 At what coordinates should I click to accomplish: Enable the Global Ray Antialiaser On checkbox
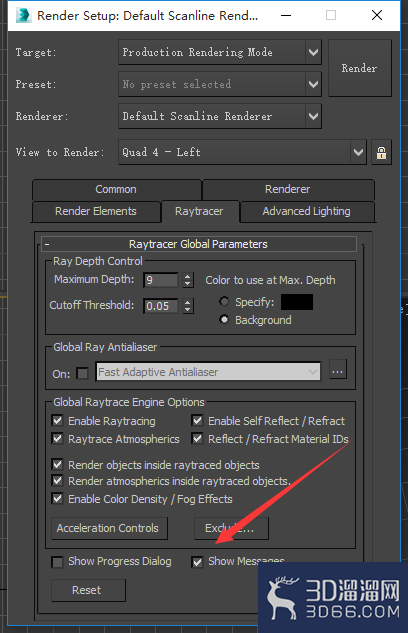82,373
